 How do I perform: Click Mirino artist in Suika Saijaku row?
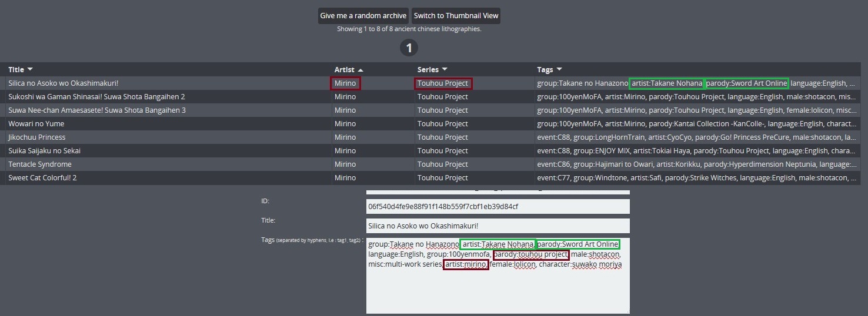[x=345, y=151]
